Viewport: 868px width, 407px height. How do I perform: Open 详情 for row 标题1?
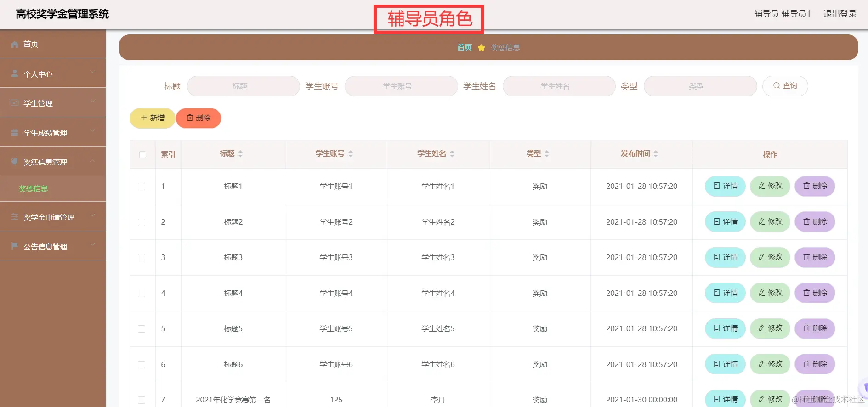[x=725, y=186]
